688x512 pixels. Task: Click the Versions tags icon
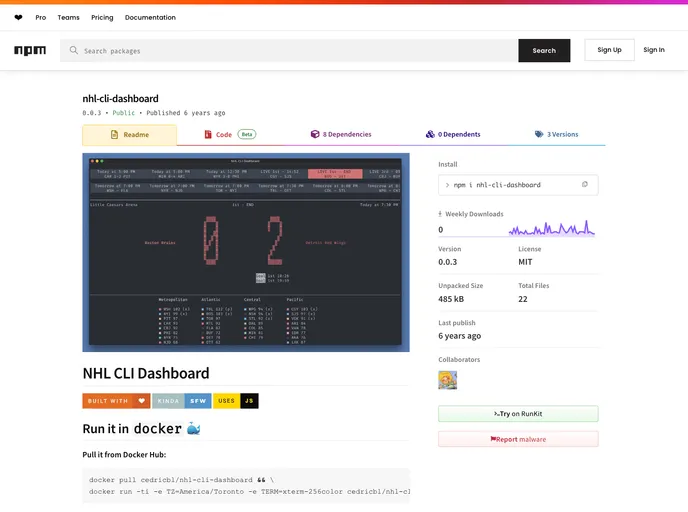[539, 134]
